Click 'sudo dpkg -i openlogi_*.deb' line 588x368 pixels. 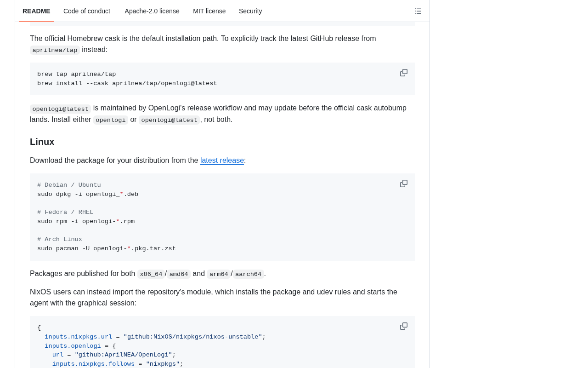point(88,195)
